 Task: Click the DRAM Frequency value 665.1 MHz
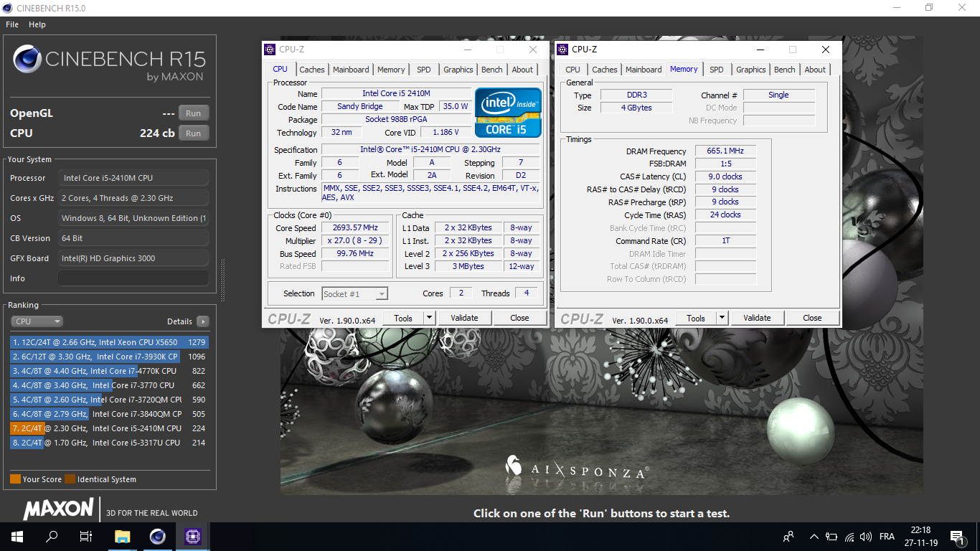click(725, 151)
